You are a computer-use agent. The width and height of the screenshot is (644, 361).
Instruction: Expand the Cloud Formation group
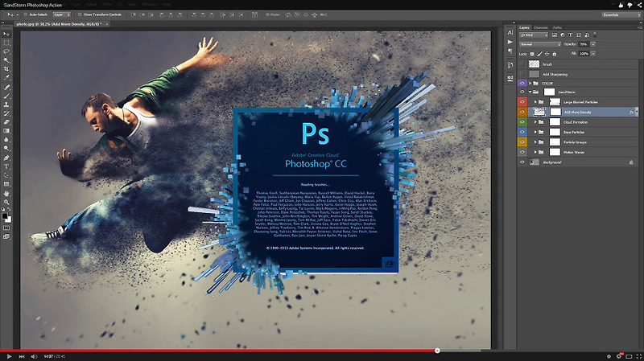pyautogui.click(x=535, y=122)
